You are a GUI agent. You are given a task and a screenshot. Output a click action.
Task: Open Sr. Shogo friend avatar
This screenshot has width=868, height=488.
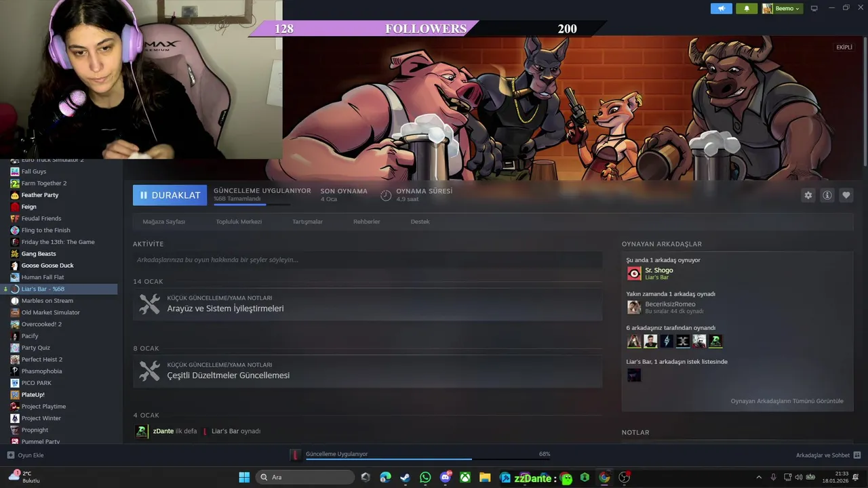[634, 273]
